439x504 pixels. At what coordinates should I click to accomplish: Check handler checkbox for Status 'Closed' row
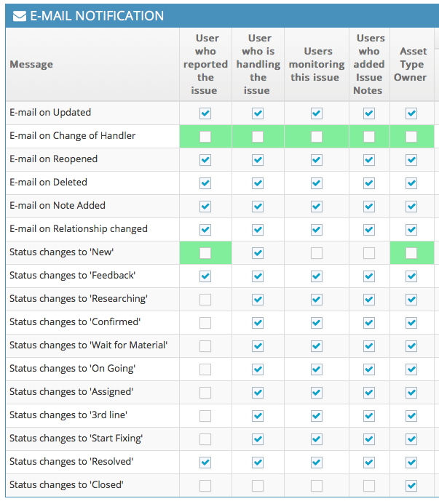258,486
